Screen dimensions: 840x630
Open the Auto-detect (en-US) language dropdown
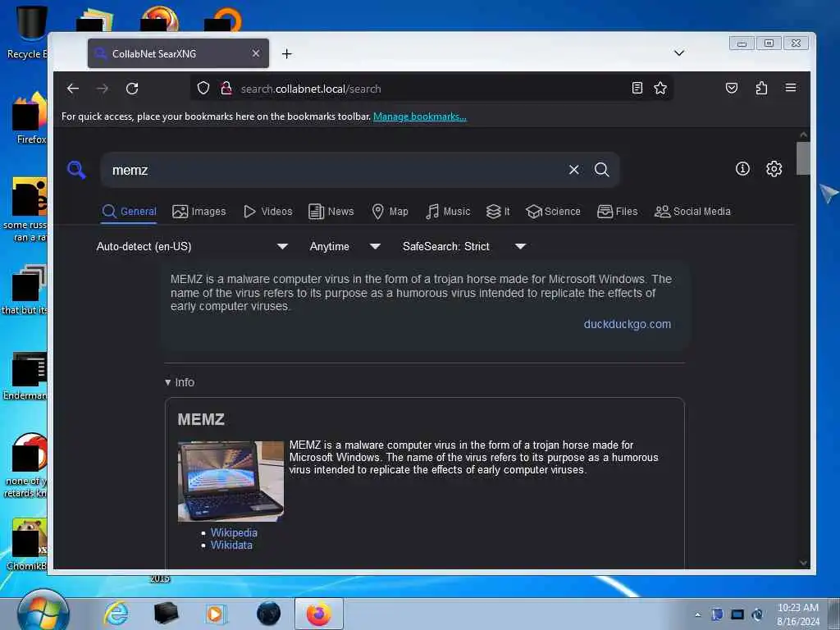192,246
